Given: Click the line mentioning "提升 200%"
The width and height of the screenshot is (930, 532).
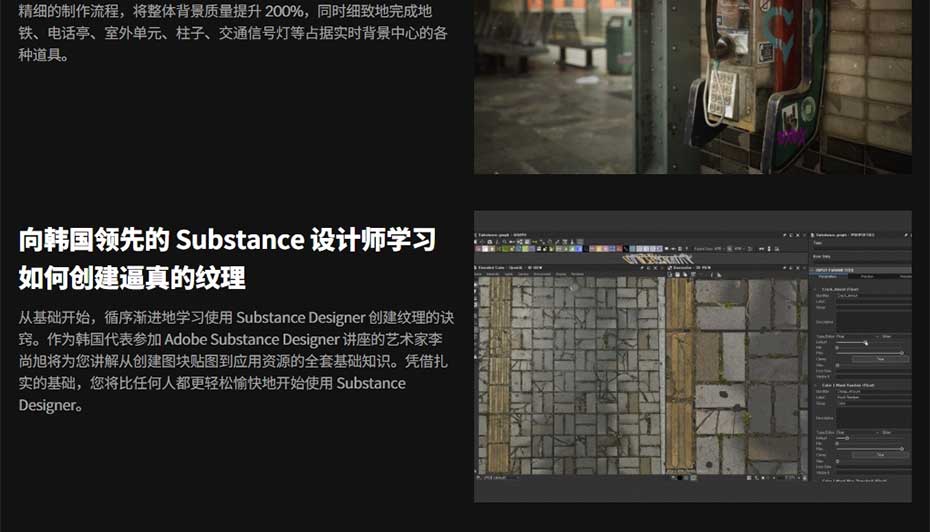Looking at the screenshot, I should pyautogui.click(x=225, y=11).
